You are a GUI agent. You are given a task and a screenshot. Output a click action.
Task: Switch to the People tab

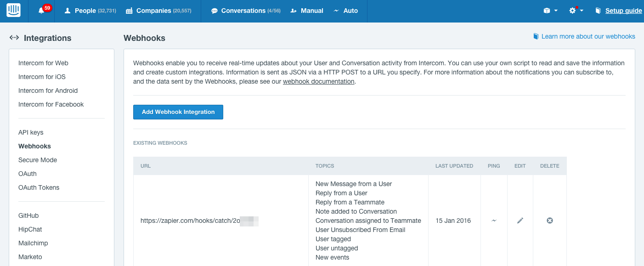(x=90, y=10)
